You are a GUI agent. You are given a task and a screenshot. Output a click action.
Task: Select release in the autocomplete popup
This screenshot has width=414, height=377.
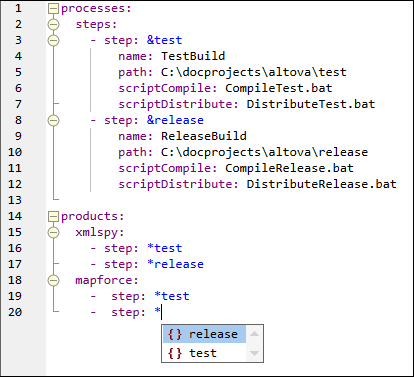pos(205,334)
